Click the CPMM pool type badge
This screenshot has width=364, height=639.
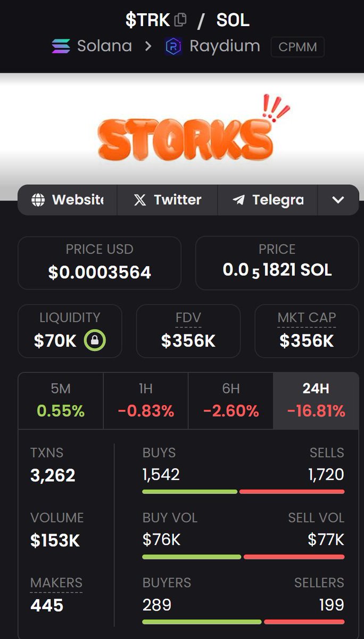297,47
